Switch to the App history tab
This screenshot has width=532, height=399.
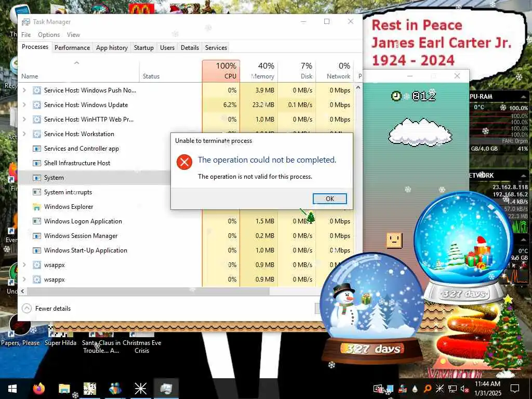pyautogui.click(x=112, y=47)
